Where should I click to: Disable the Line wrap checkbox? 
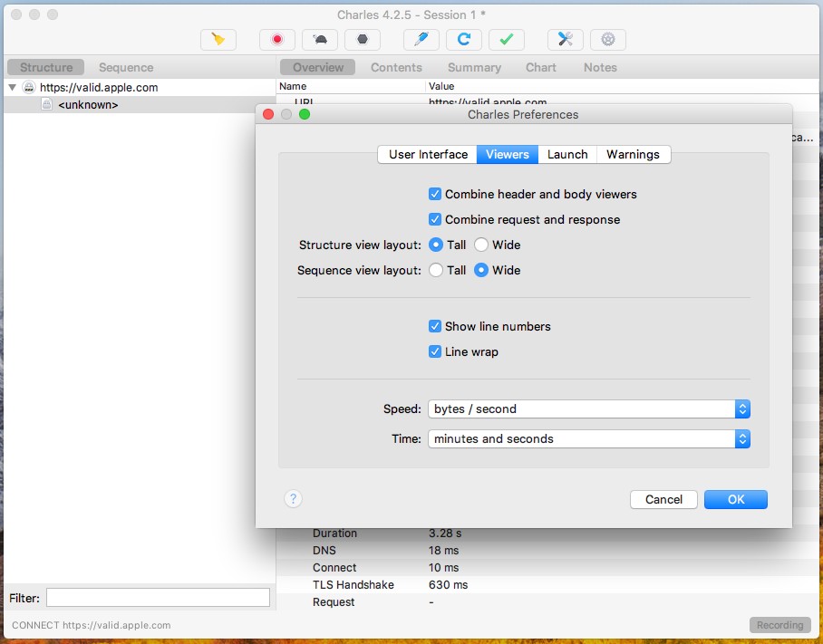pos(434,351)
